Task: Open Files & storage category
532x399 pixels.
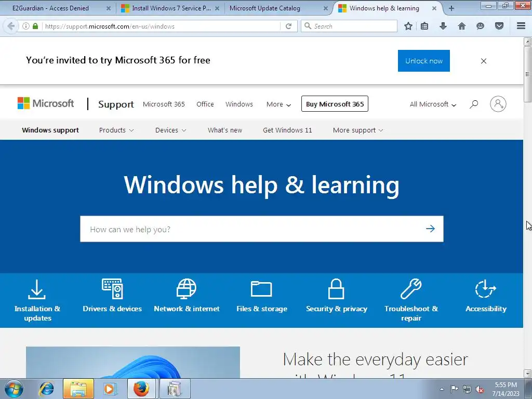Action: pos(262,296)
